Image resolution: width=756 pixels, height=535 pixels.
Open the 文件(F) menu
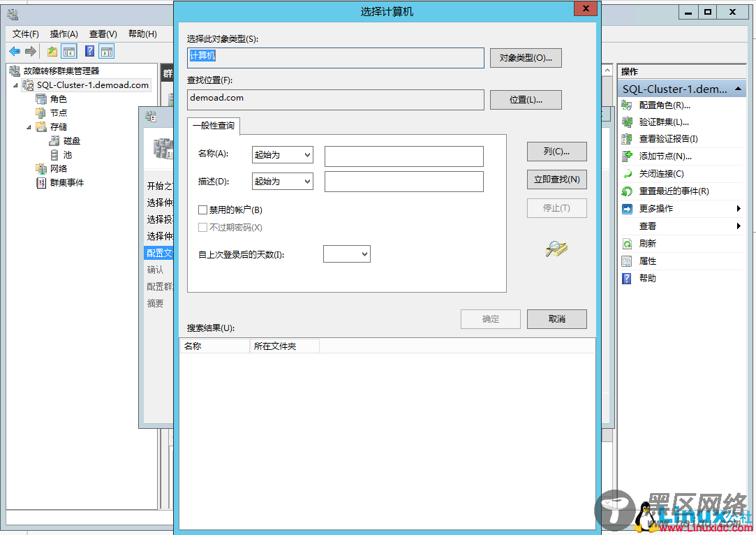[26, 34]
